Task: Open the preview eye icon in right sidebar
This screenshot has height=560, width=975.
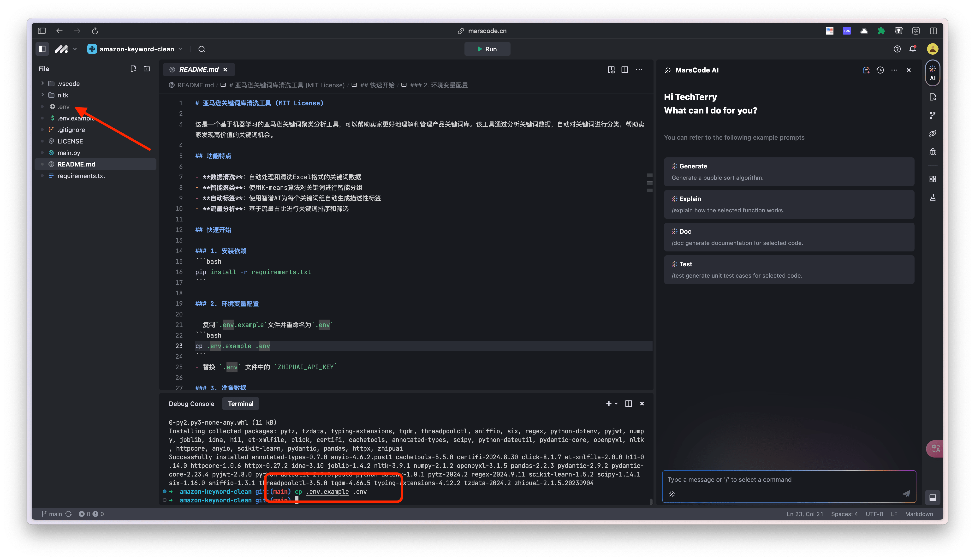Action: coord(932,133)
